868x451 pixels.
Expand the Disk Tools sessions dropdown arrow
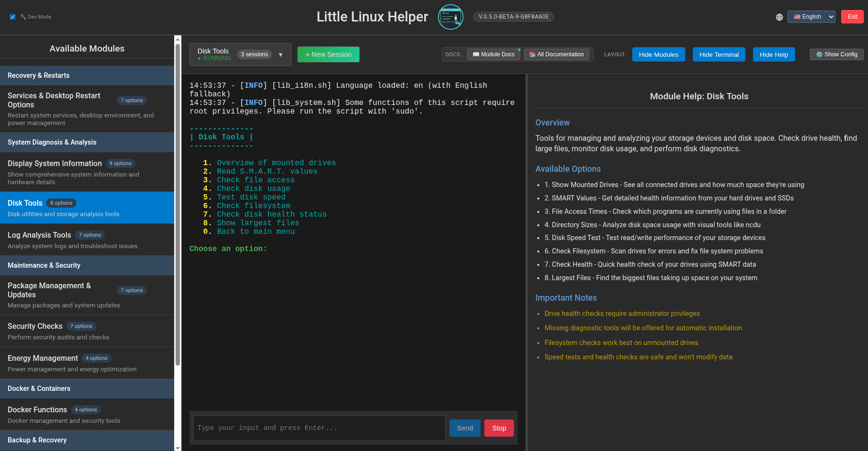[281, 55]
